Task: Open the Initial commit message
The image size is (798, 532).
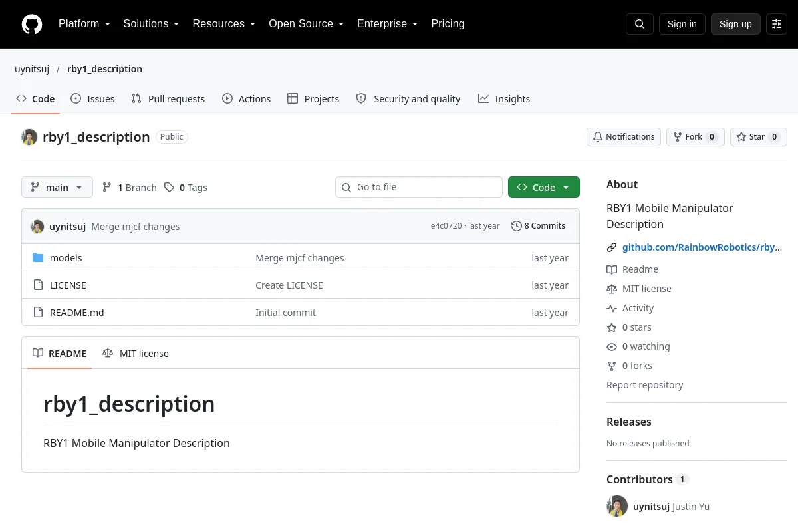Action: click(x=286, y=313)
